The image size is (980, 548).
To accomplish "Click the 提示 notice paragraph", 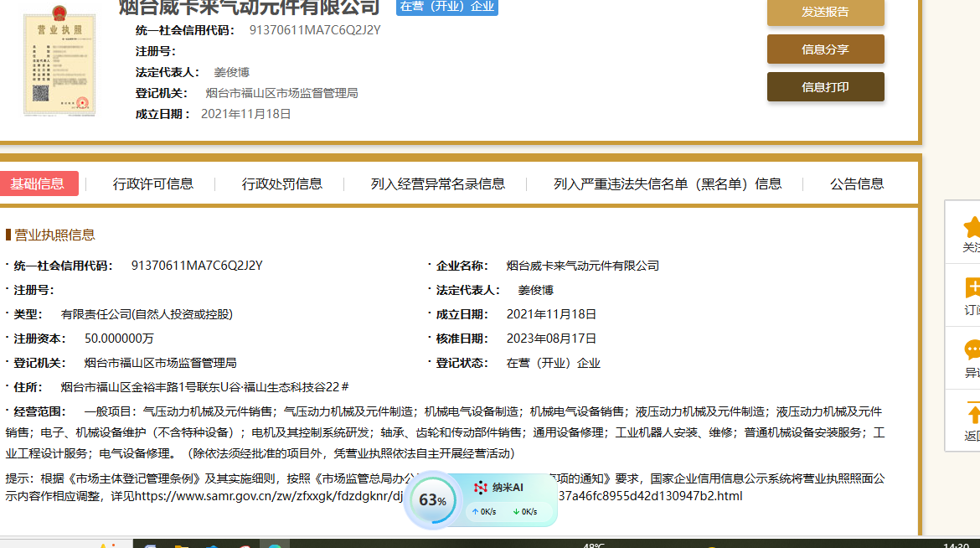I will tap(445, 488).
